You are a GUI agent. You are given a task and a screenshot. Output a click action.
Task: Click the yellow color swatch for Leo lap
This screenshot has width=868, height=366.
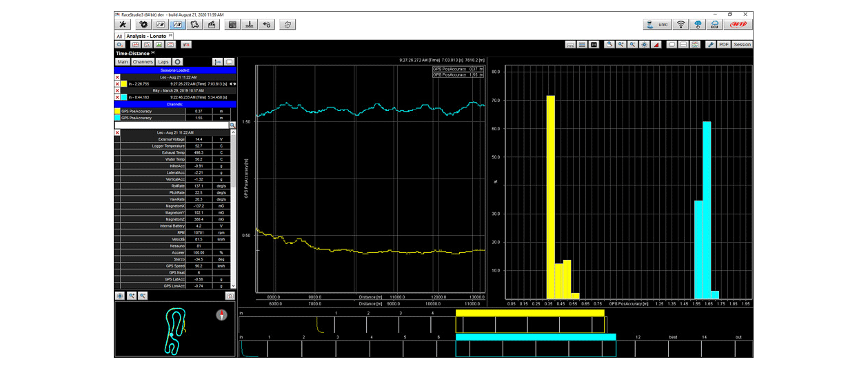(x=123, y=83)
